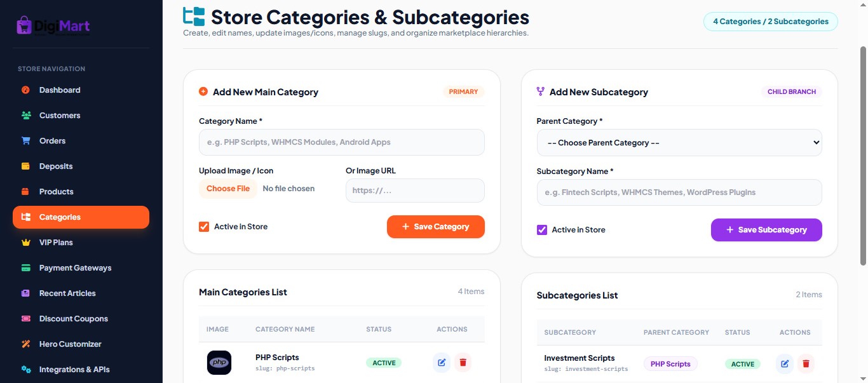Screen dimensions: 868x383
Task: Click the edit icon for PHP Scripts category
Action: point(442,363)
